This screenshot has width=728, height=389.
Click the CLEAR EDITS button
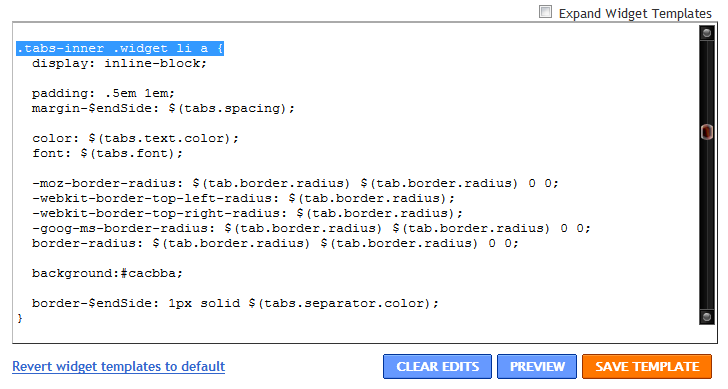click(437, 367)
